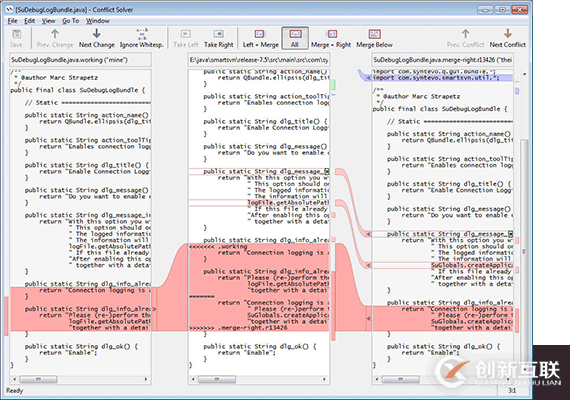Viewport: 570px width, 400px height.
Task: Click 'return "Enable";' line in left pane
Action: point(68,353)
